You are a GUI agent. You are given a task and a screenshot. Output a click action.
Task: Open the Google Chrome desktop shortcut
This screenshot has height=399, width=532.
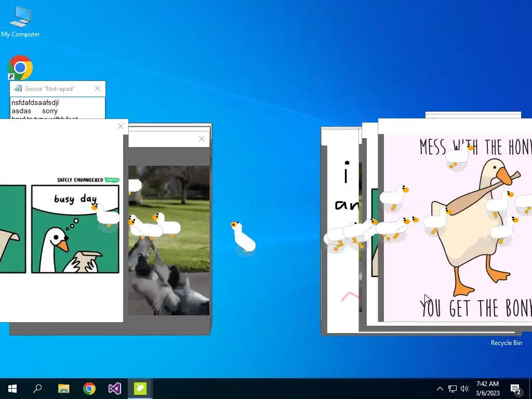[20, 67]
